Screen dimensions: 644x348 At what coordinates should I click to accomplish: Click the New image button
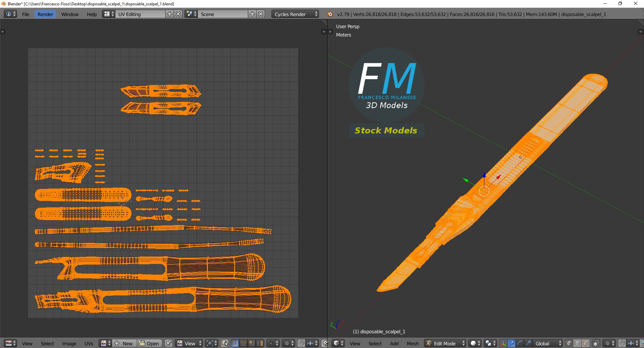pyautogui.click(x=124, y=343)
